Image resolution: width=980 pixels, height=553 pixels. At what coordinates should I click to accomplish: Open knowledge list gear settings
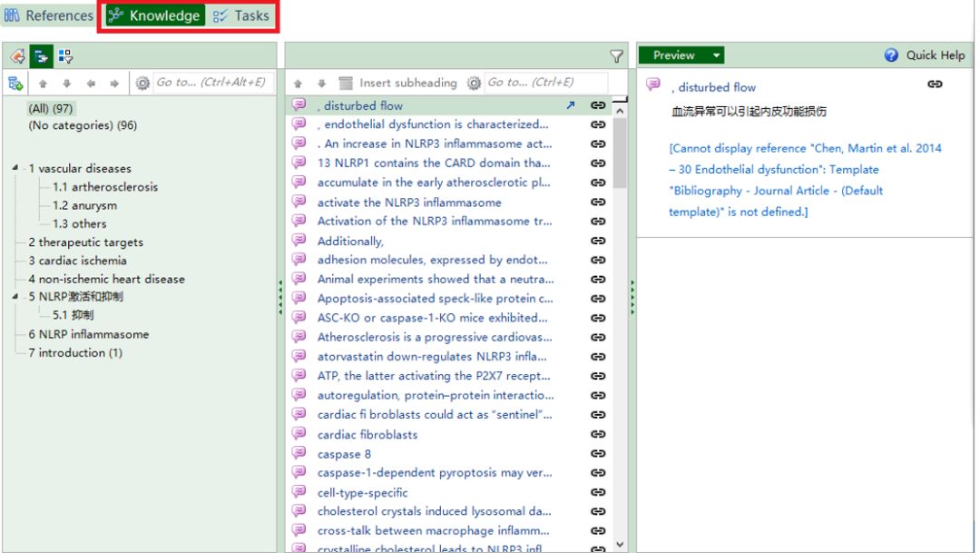coord(475,83)
